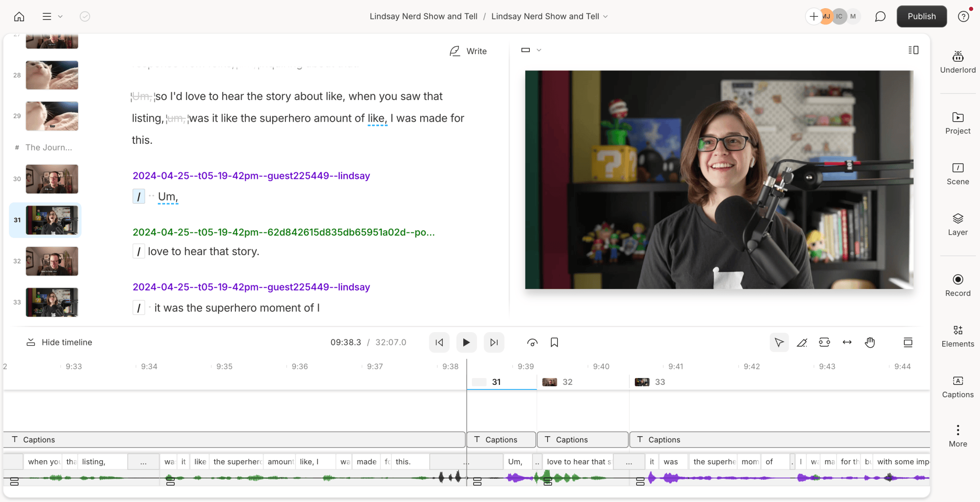Select scene 30 thumbnail

(x=52, y=179)
